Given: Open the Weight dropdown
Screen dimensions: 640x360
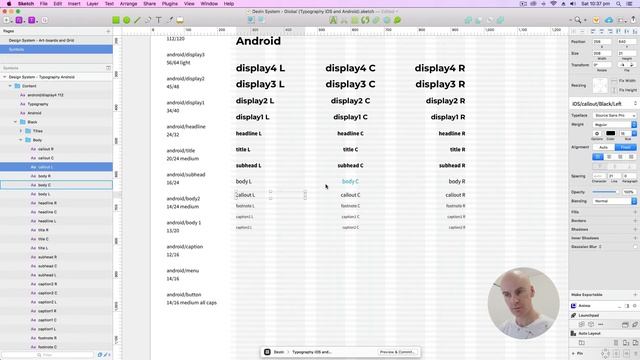Looking at the screenshot, I should (614, 124).
